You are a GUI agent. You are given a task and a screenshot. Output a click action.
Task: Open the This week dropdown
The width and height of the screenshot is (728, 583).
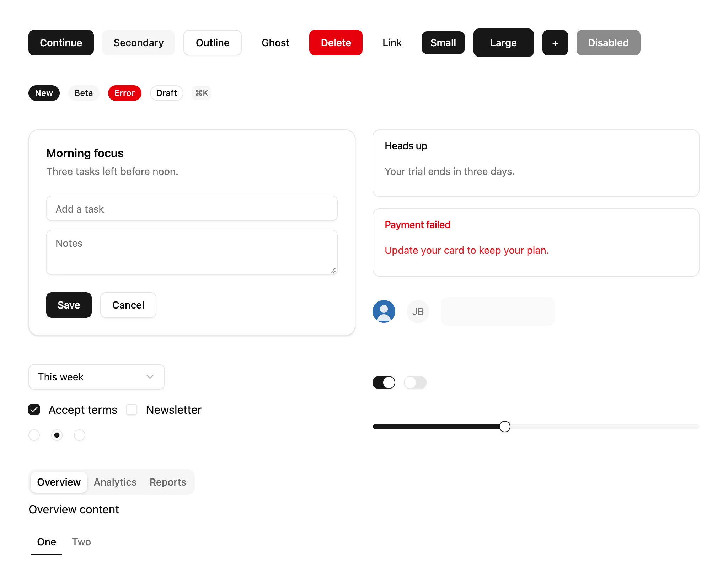tap(97, 377)
